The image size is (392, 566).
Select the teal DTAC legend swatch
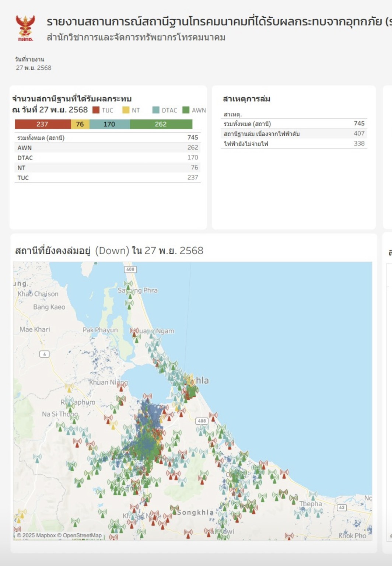156,110
